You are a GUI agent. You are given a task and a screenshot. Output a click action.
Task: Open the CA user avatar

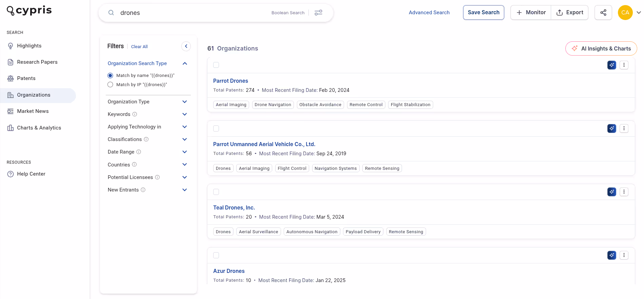(625, 13)
